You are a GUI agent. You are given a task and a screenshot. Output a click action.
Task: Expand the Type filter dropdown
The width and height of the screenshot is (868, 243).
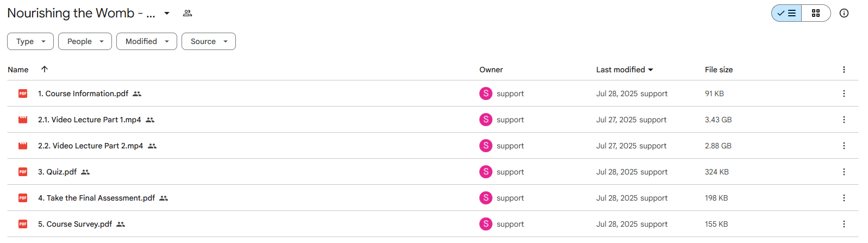coord(30,41)
